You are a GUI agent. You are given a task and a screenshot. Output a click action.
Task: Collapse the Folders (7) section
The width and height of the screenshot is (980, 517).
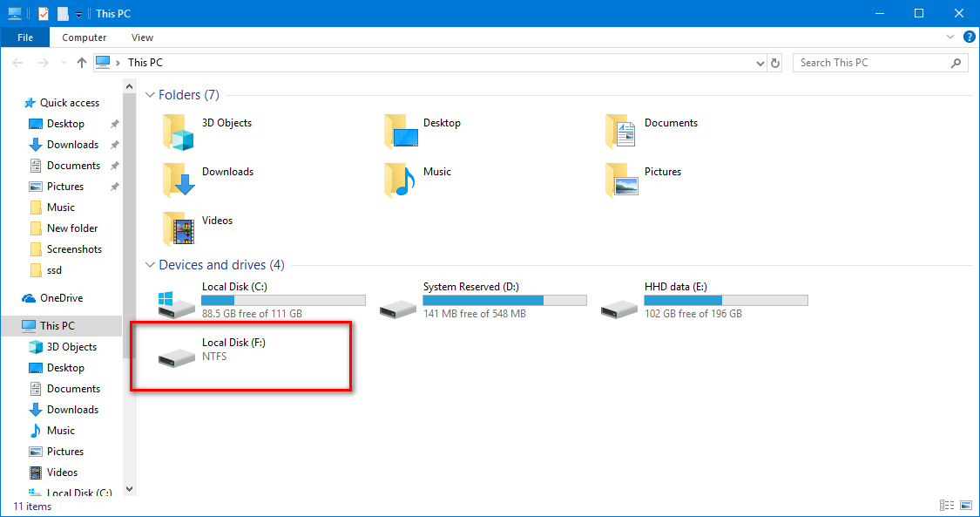150,95
